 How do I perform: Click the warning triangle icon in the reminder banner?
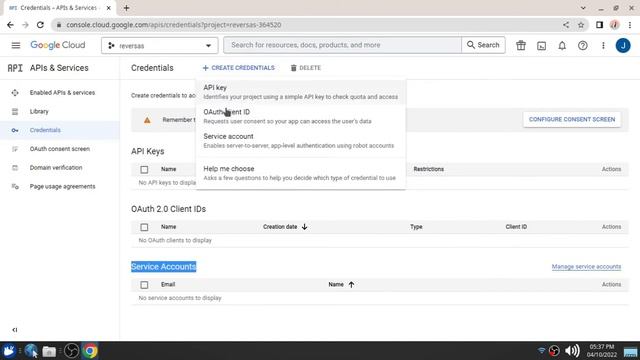[147, 120]
